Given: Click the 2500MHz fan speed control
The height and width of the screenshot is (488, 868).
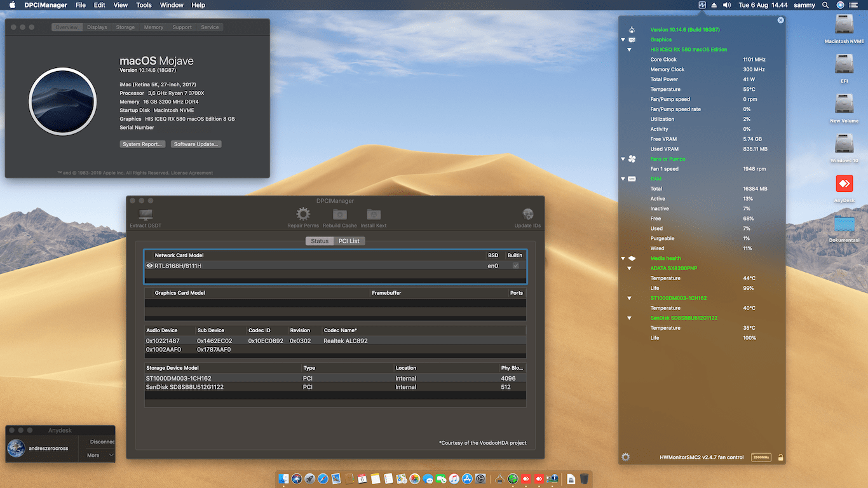Looking at the screenshot, I should pyautogui.click(x=761, y=457).
